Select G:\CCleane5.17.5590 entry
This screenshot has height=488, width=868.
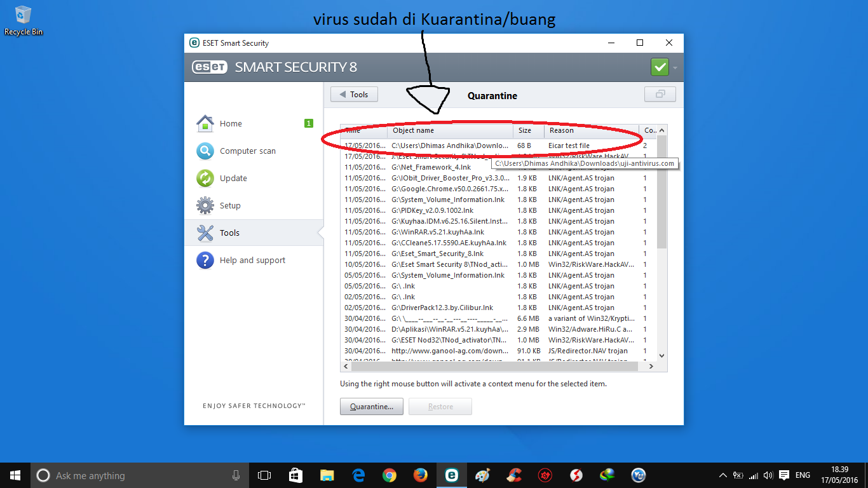click(x=499, y=243)
